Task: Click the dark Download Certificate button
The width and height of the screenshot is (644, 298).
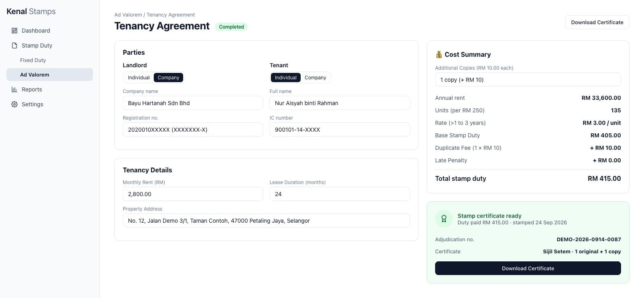Action: coord(528,268)
